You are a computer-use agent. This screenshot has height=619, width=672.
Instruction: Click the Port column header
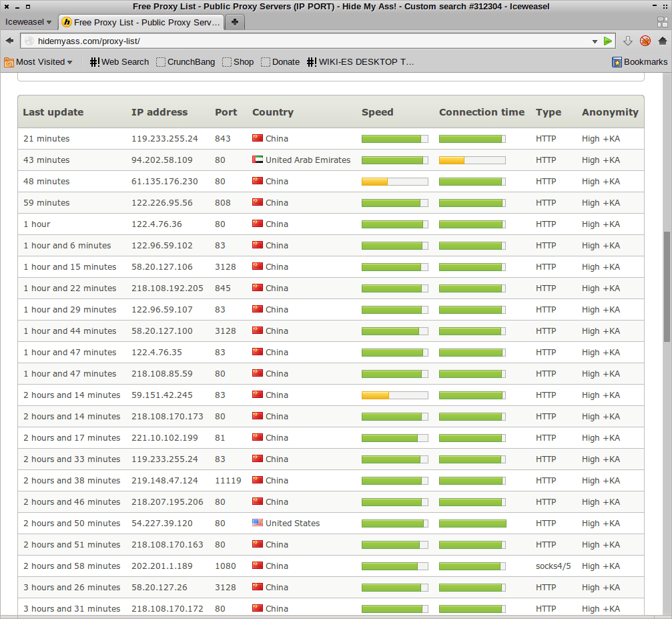[226, 112]
